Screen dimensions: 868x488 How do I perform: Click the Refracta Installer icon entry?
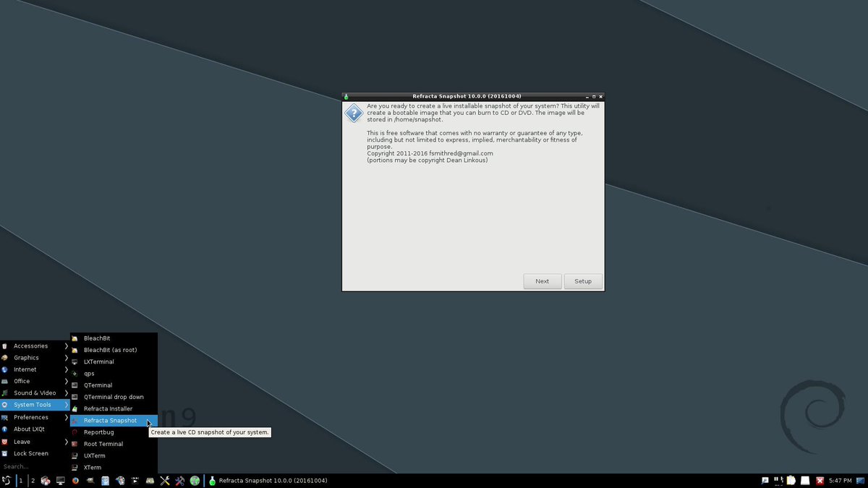tap(75, 408)
